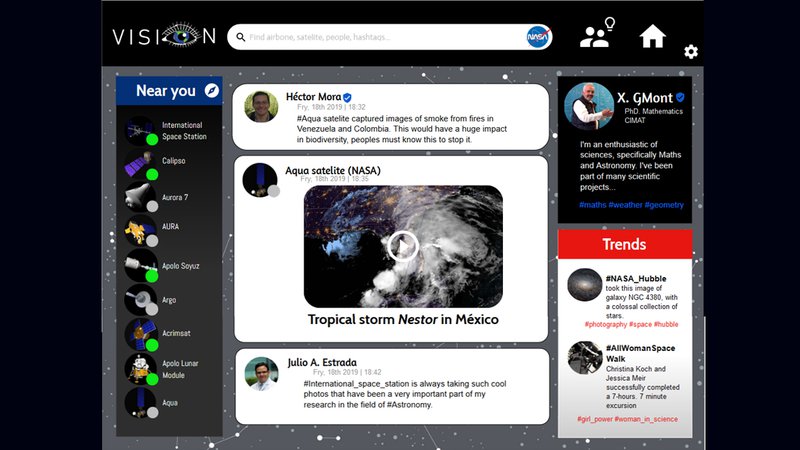Open Héctor Mora's profile name
This screenshot has height=450, width=800.
pyautogui.click(x=313, y=97)
